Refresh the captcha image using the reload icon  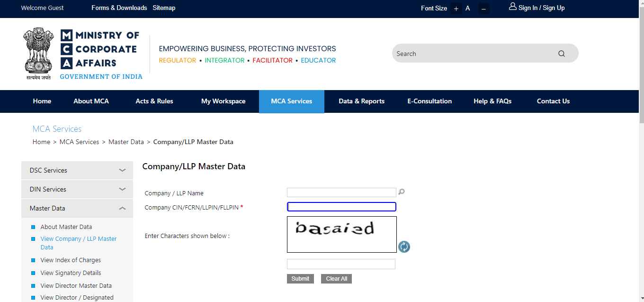pos(404,247)
